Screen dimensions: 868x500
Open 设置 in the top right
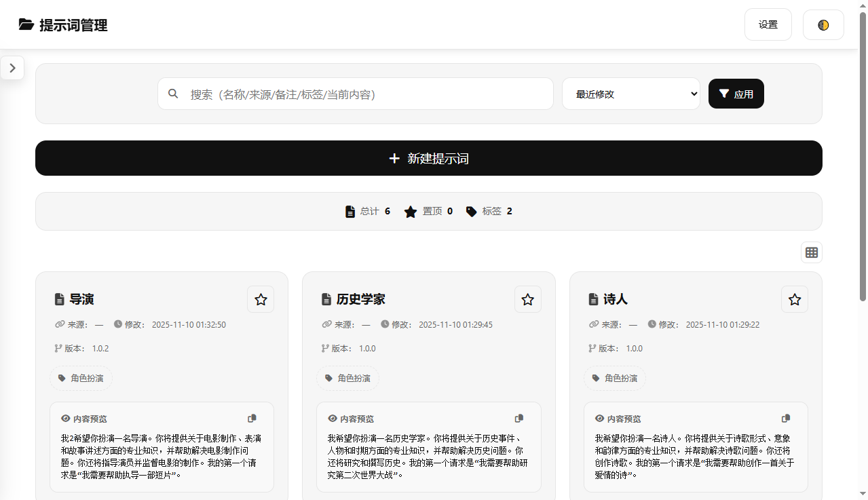768,24
